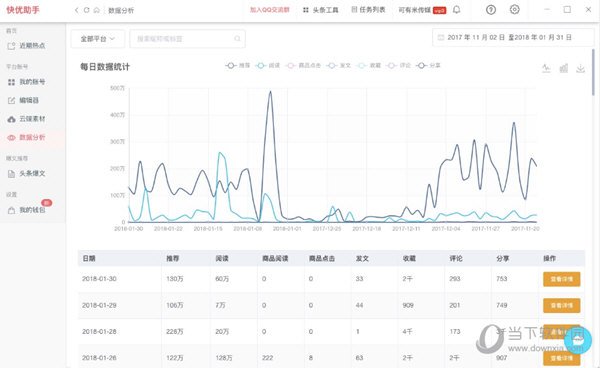Toggle 分享 series in chart legend
Viewport: 600px width, 368px height.
coord(428,66)
